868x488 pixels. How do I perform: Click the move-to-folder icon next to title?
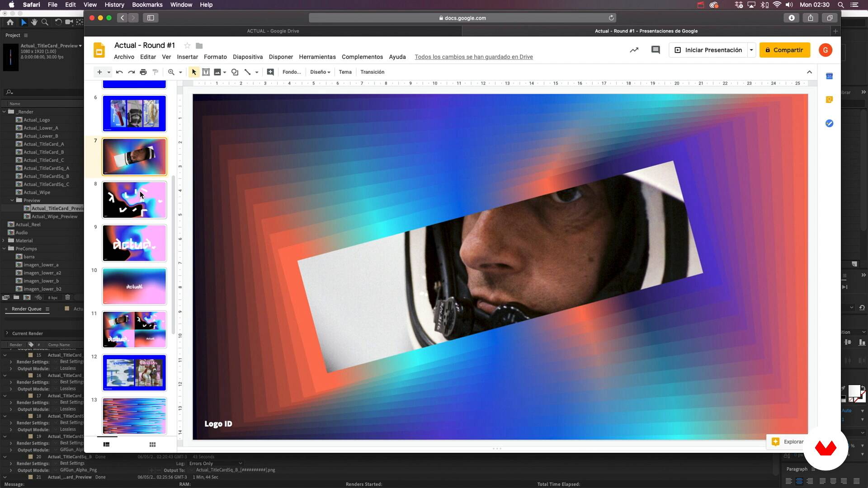pyautogui.click(x=199, y=46)
